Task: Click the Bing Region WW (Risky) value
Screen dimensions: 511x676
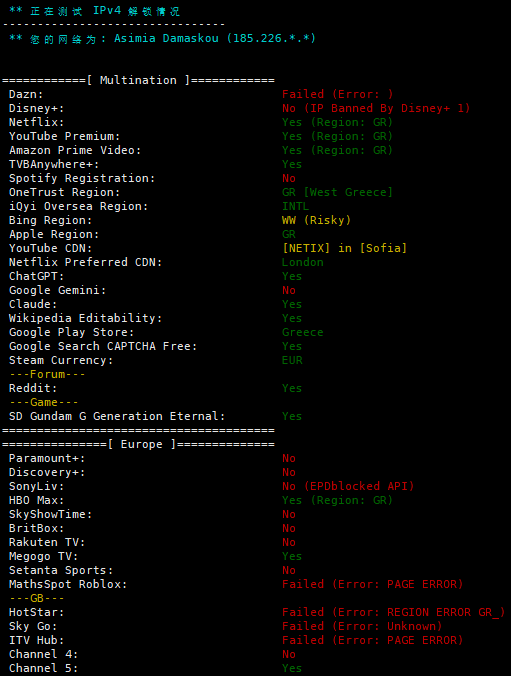Action: pos(317,220)
